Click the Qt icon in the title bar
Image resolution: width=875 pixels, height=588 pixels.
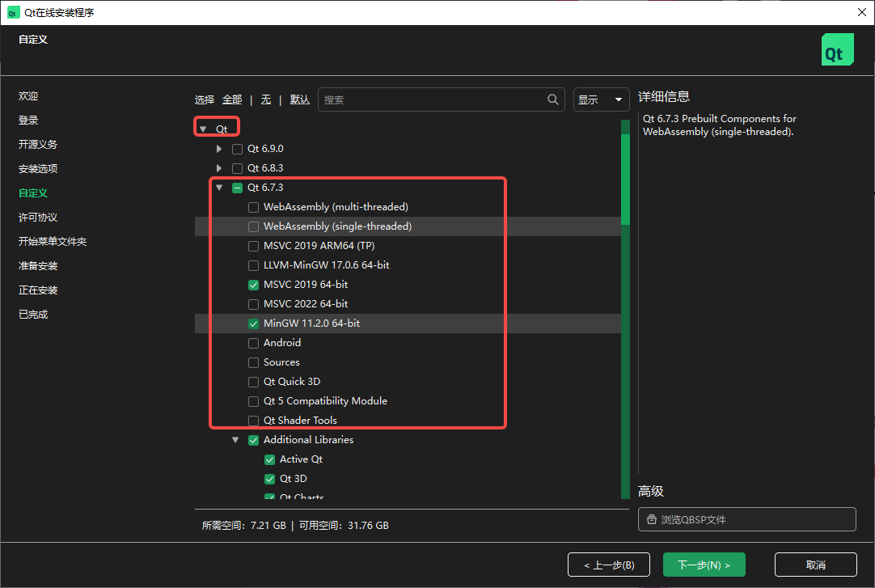(13, 13)
